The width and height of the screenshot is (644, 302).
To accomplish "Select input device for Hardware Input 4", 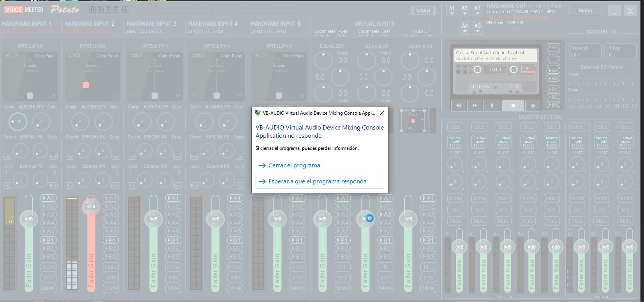I will [x=205, y=31].
